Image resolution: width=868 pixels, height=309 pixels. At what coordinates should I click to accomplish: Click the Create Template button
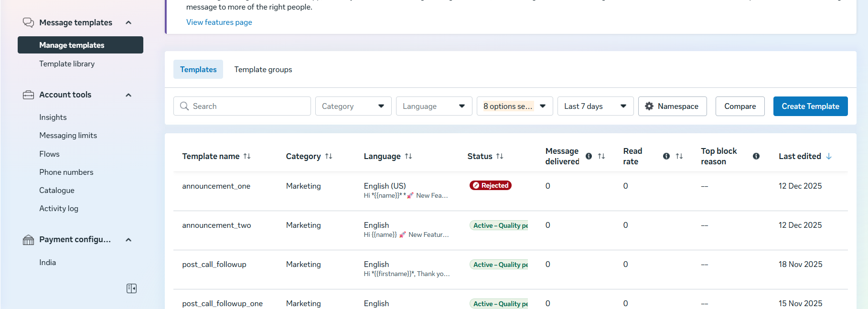[810, 106]
